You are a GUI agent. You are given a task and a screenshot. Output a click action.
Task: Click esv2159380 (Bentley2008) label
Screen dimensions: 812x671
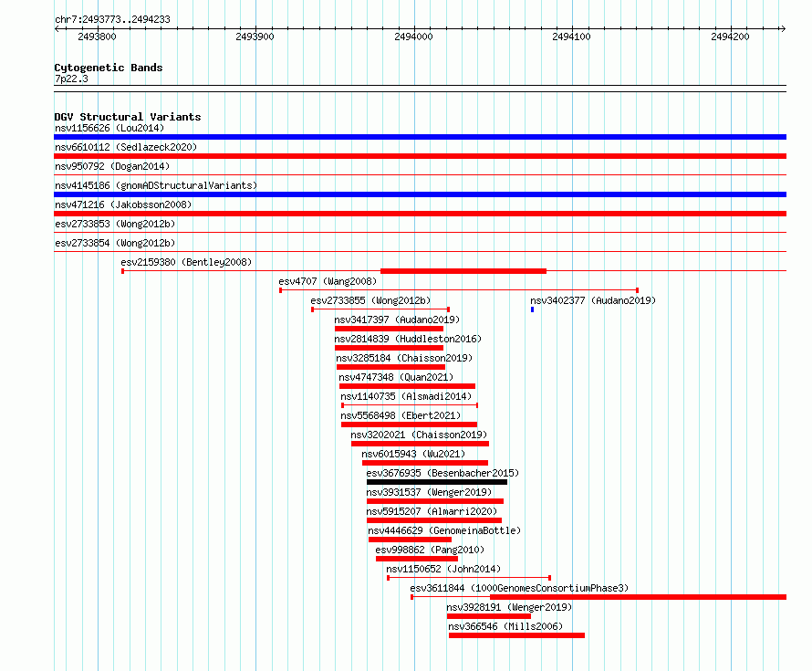[186, 262]
